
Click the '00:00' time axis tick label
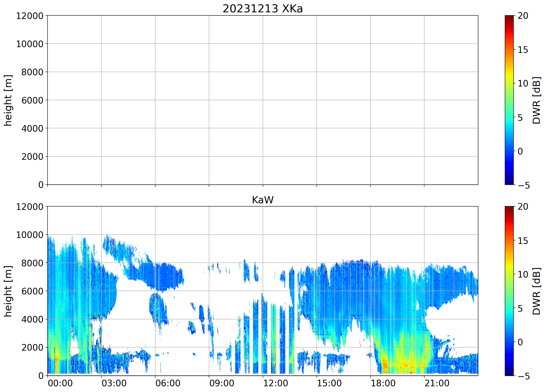click(x=60, y=383)
